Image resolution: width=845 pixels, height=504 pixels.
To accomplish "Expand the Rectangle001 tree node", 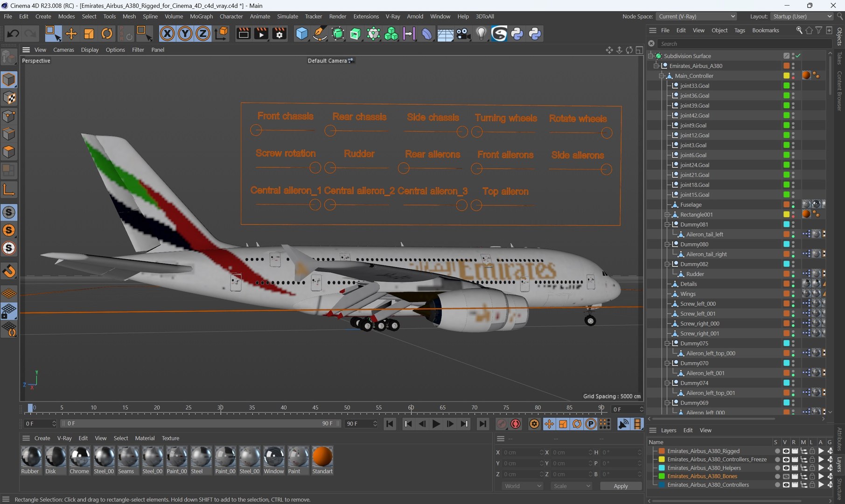I will point(667,215).
